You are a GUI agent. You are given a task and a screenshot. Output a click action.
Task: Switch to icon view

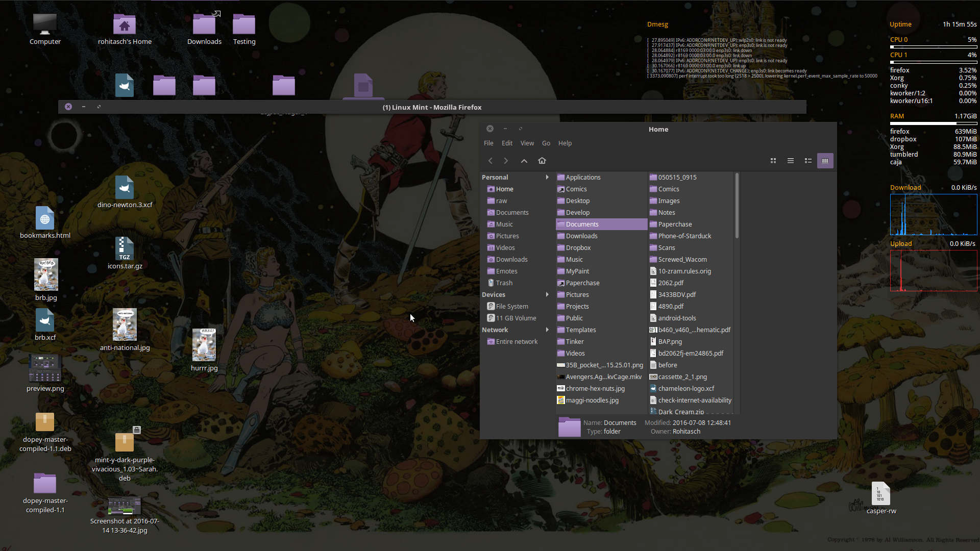[x=773, y=161]
